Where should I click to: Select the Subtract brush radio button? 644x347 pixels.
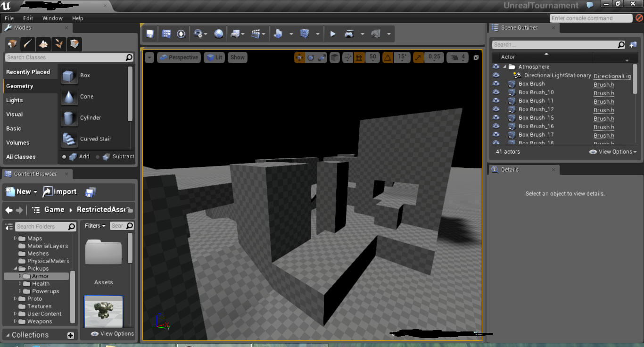coord(98,157)
